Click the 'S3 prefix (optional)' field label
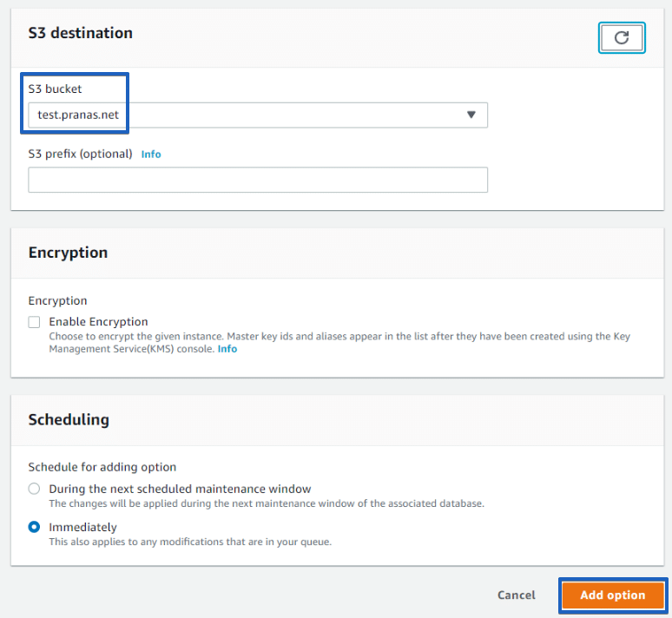Viewport: 672px width, 618px height. [80, 154]
